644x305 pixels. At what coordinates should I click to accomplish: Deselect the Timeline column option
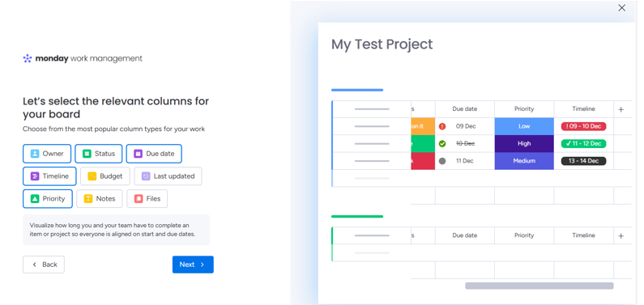pos(49,176)
